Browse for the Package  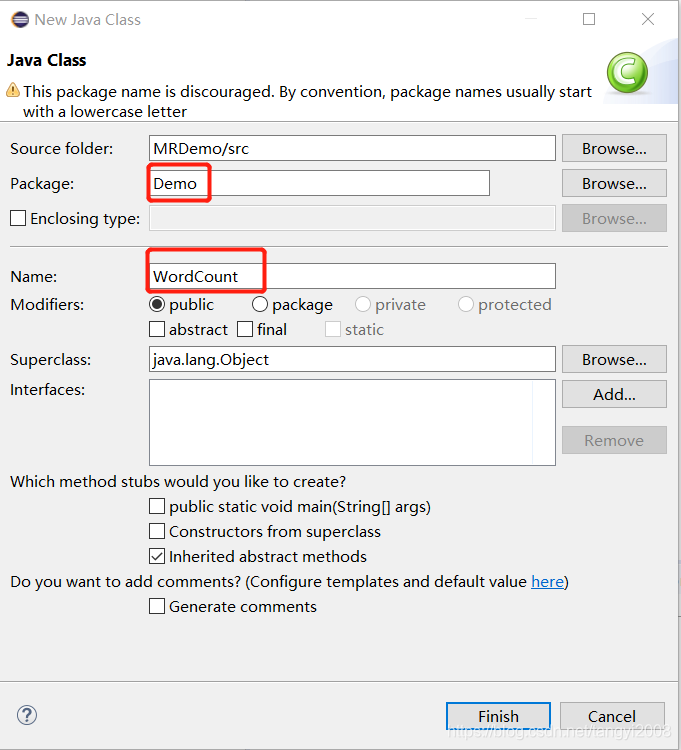[614, 183]
